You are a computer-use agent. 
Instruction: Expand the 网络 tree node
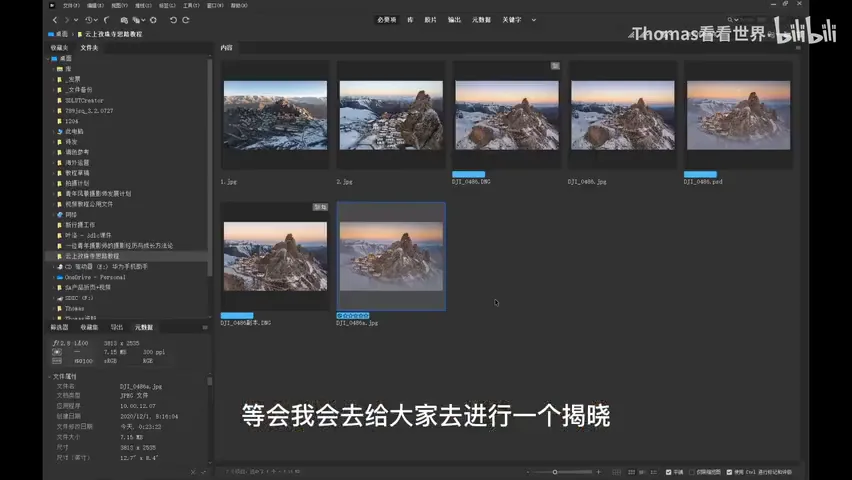pyautogui.click(x=53, y=215)
